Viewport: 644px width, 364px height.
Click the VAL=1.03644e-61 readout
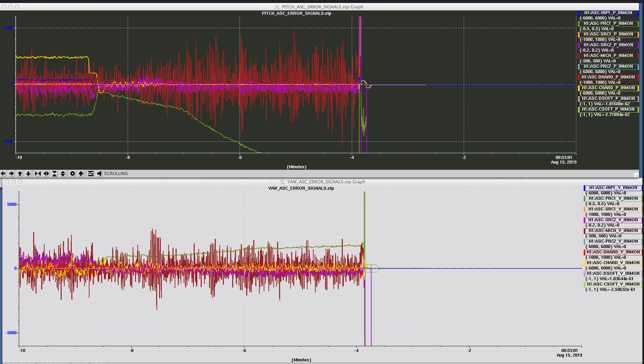point(617,279)
